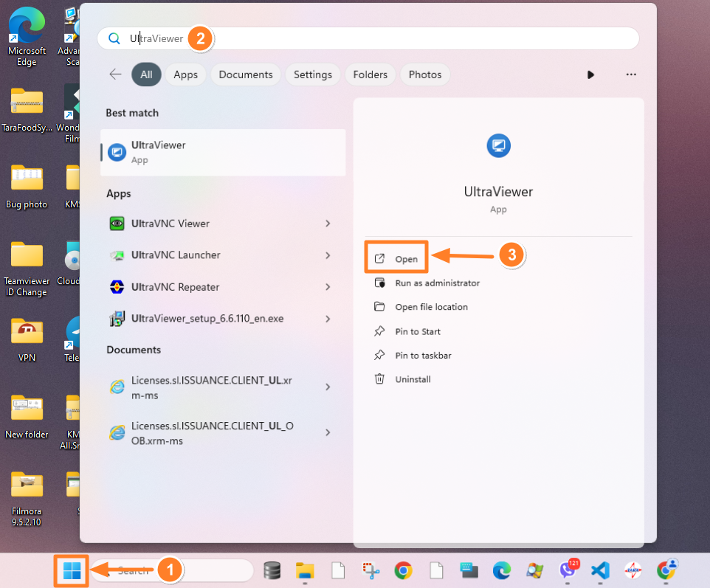Switch to the Settings filter tab

(x=312, y=75)
